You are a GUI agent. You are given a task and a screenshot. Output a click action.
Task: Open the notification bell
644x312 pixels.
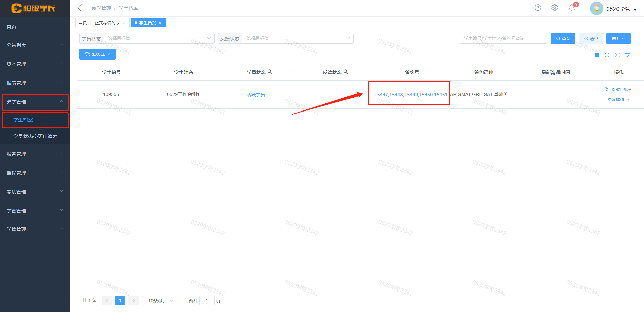click(x=572, y=8)
